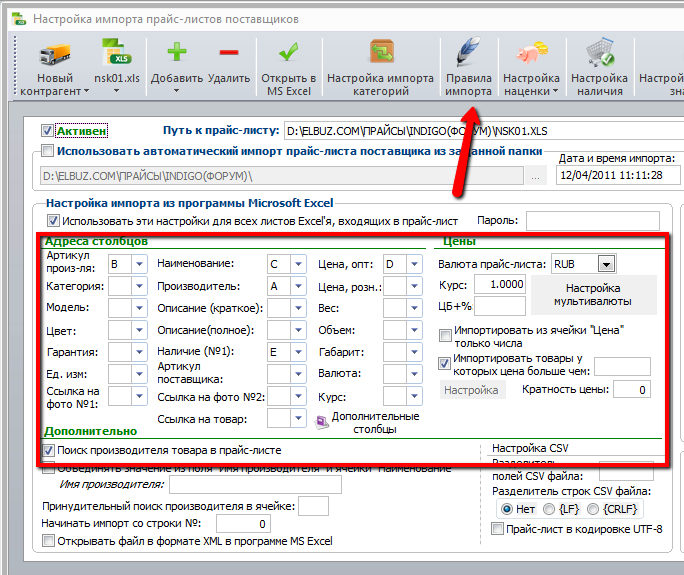Click the Пароль input field
The image size is (684, 575).
coord(593,221)
